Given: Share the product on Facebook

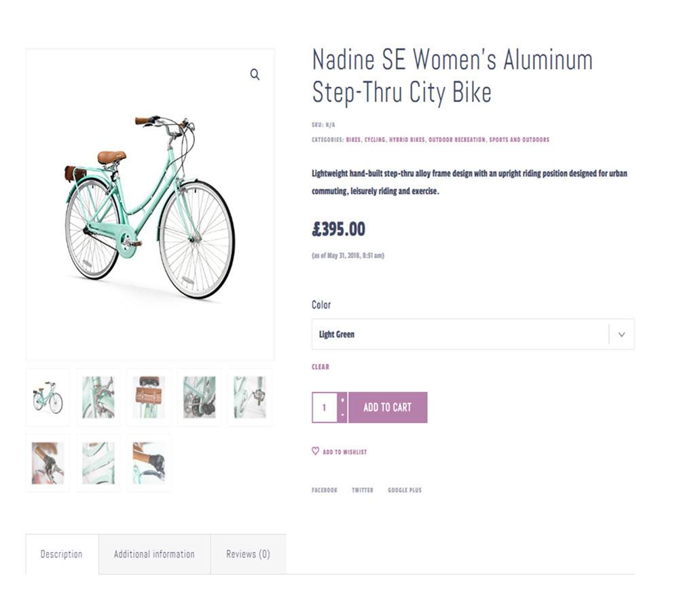Looking at the screenshot, I should click(325, 490).
